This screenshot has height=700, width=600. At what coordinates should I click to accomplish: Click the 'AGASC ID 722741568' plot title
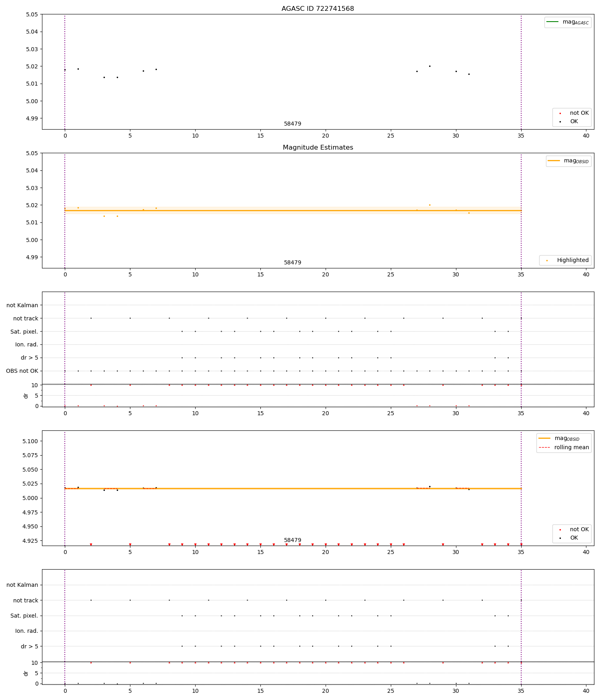tap(318, 9)
